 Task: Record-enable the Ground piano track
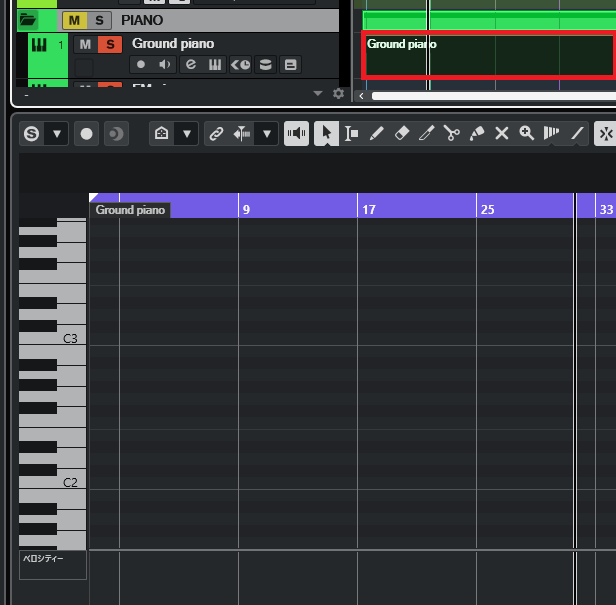[x=141, y=64]
